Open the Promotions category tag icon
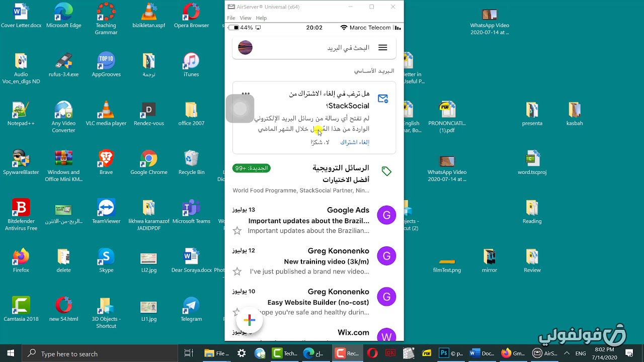The width and height of the screenshot is (644, 362). tap(386, 171)
